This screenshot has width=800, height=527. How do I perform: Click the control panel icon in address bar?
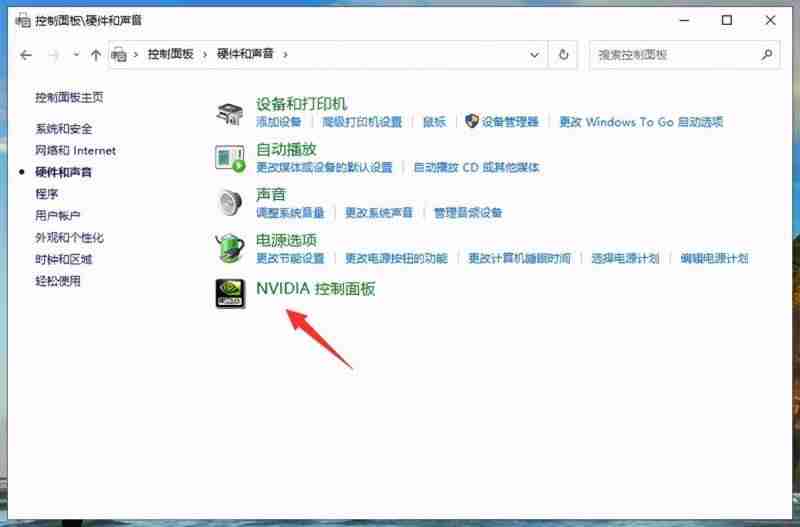point(119,54)
